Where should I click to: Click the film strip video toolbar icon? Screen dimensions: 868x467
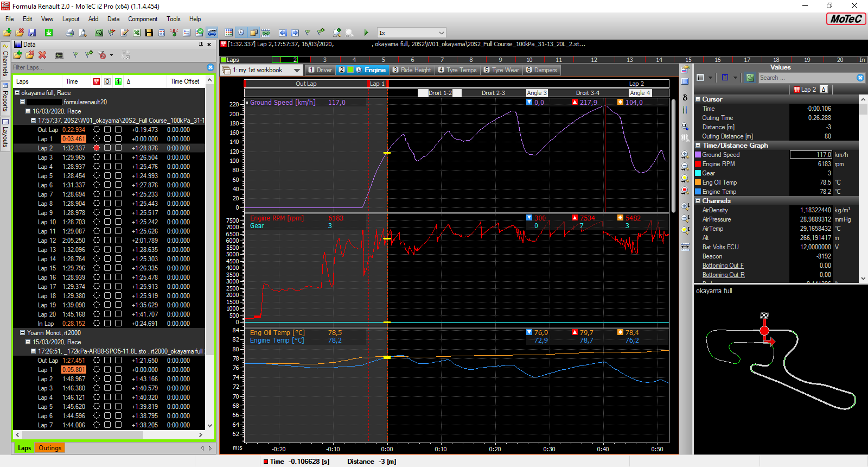pyautogui.click(x=149, y=33)
